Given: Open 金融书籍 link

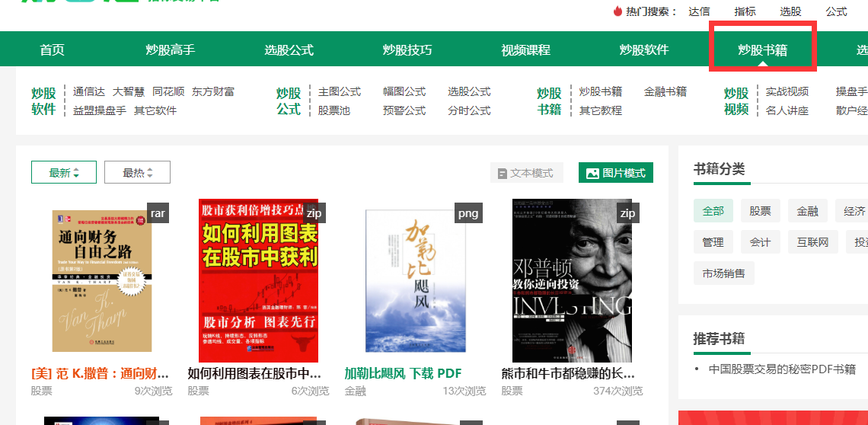Looking at the screenshot, I should (665, 91).
